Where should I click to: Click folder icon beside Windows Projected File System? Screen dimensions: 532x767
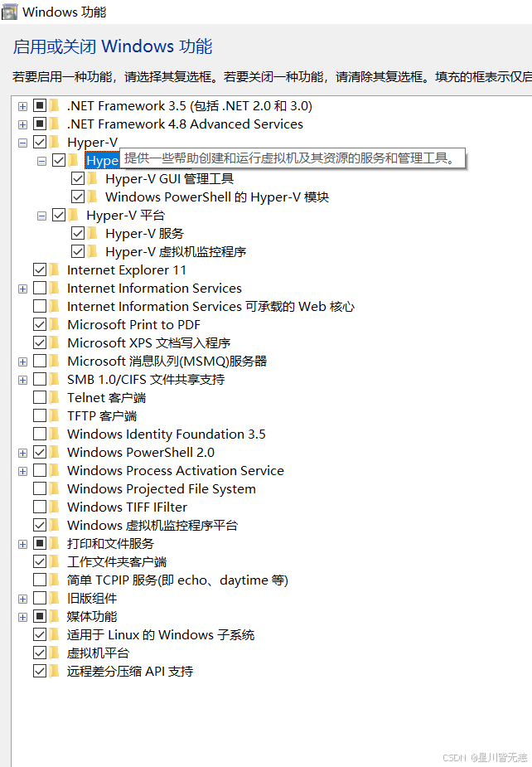coord(54,488)
